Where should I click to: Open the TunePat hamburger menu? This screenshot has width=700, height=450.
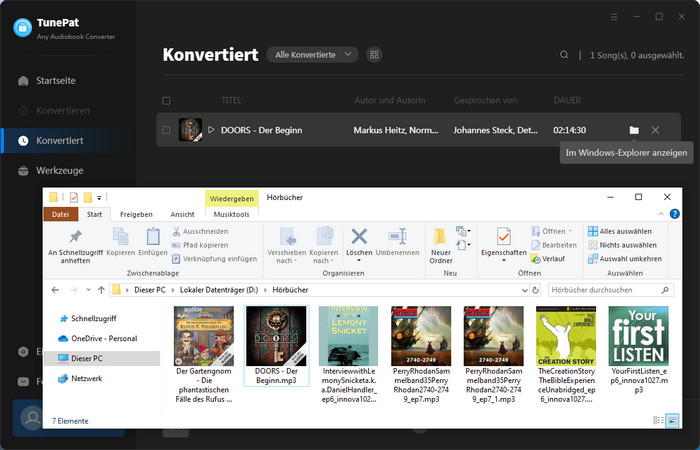coord(614,17)
